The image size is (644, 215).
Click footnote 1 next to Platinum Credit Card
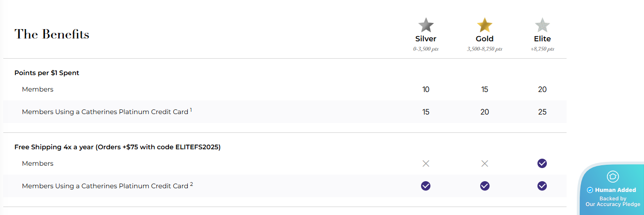pos(191,110)
